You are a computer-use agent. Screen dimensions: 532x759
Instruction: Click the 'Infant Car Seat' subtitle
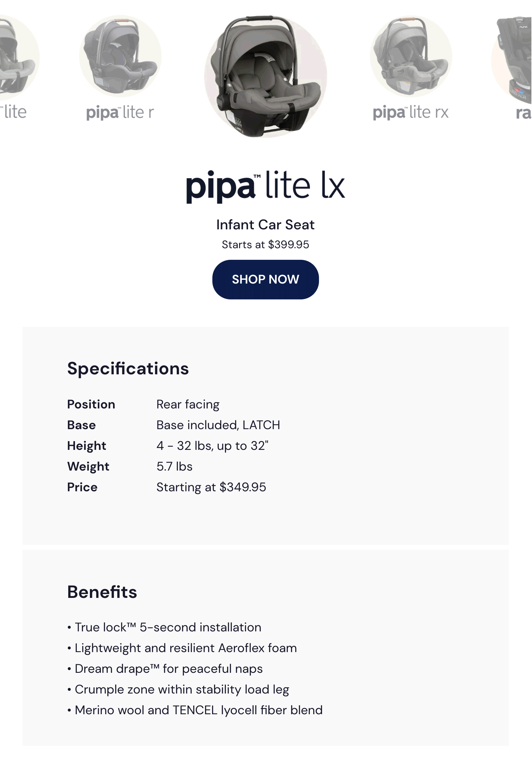tap(265, 225)
